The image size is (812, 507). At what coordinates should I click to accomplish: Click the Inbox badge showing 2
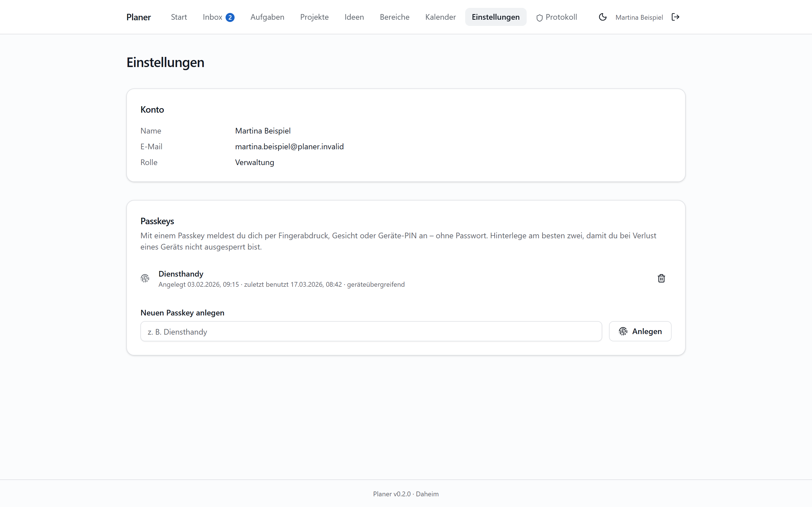pyautogui.click(x=230, y=17)
